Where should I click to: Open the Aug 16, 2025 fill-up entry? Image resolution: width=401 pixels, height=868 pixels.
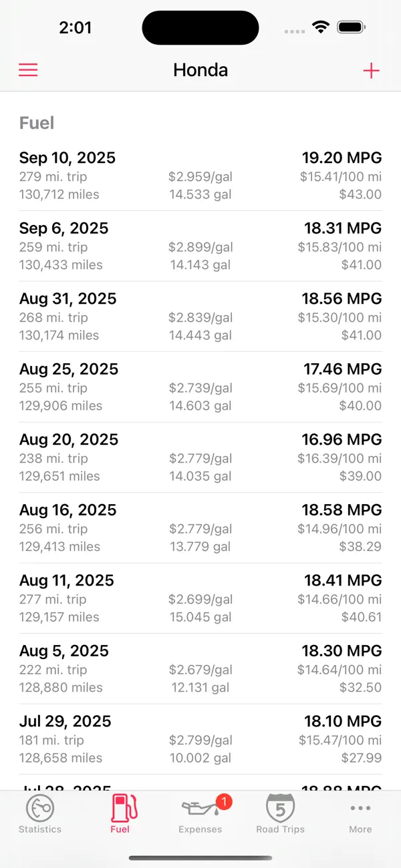pyautogui.click(x=200, y=527)
